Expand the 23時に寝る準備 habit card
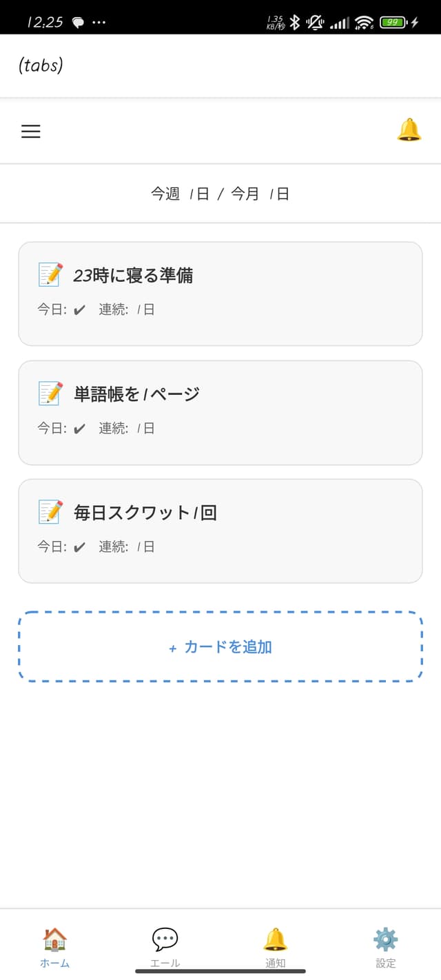441x980 pixels. (220, 293)
